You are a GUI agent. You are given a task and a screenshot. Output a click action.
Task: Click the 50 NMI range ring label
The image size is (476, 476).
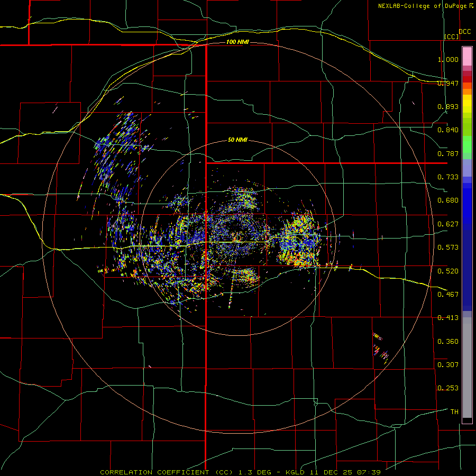point(237,140)
